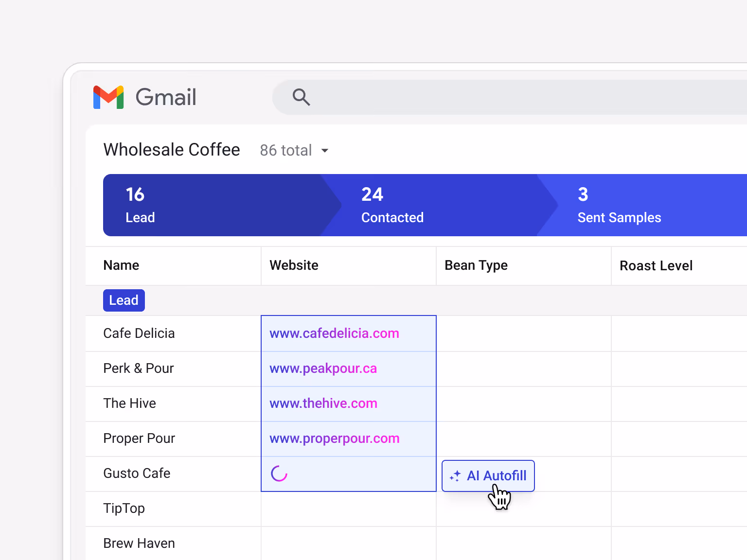The width and height of the screenshot is (747, 560).
Task: Expand the 86 total dropdown arrow
Action: (x=325, y=151)
